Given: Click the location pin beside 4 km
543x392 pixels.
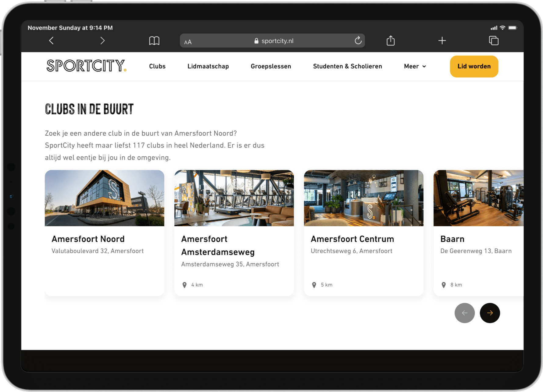Looking at the screenshot, I should (184, 285).
